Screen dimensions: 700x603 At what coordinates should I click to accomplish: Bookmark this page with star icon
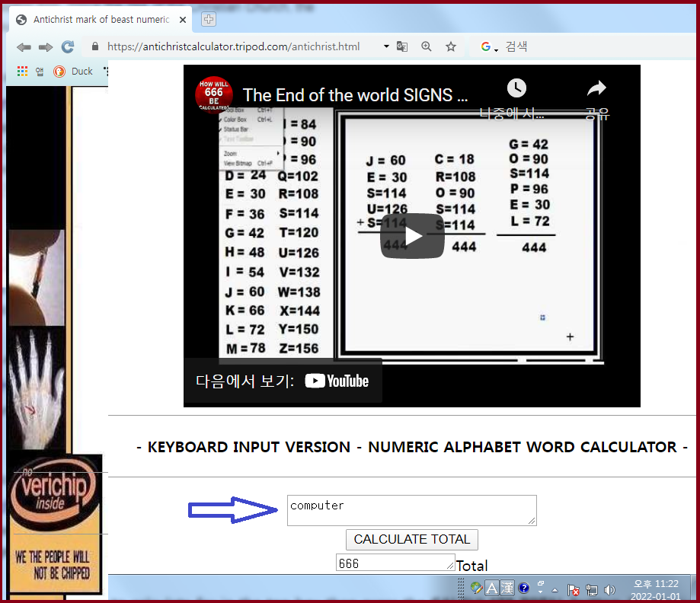pos(451,46)
